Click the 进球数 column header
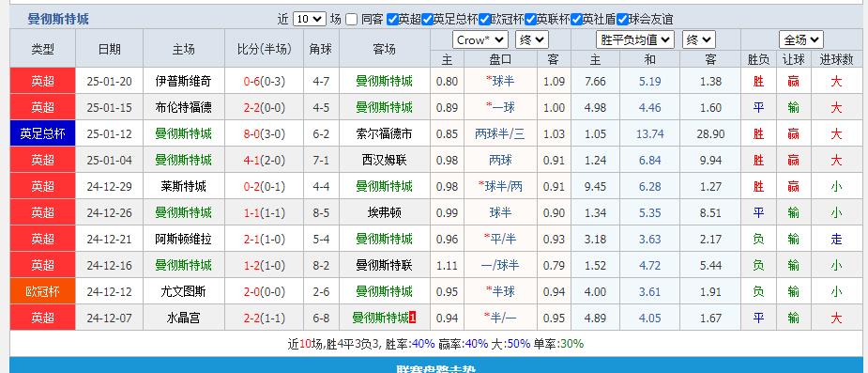 [836, 60]
